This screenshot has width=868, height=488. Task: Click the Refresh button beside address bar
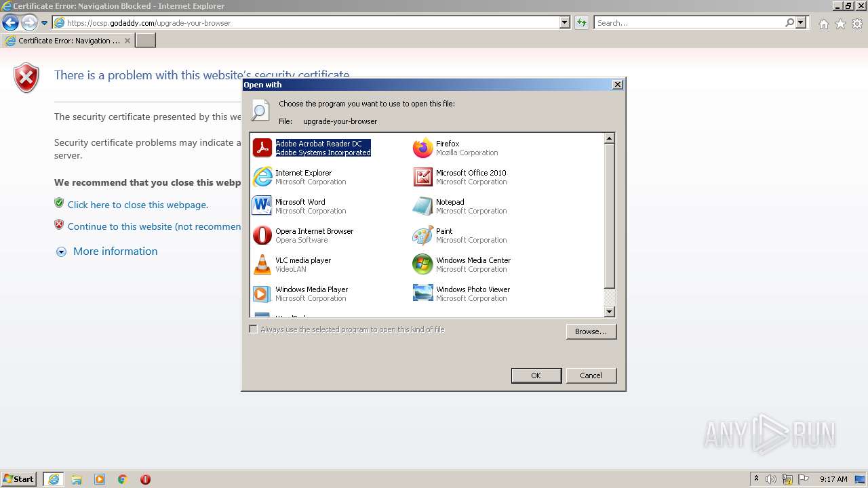click(x=581, y=23)
